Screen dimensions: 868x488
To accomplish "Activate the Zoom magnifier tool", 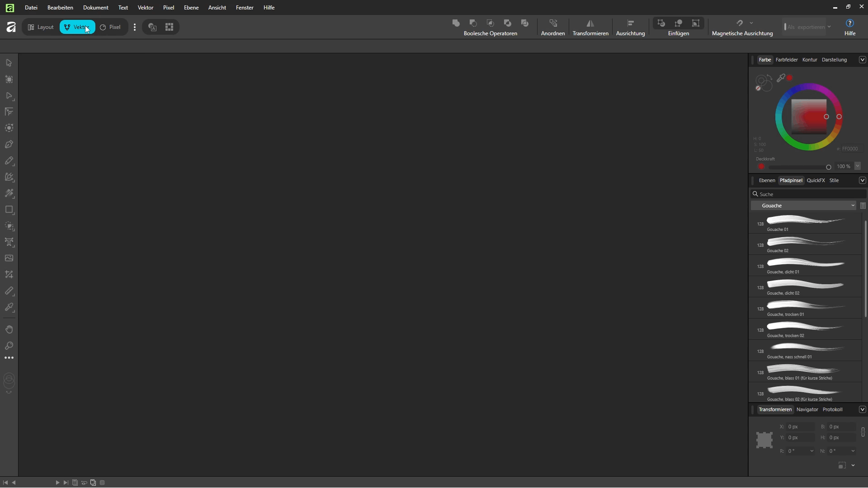I will tap(9, 346).
